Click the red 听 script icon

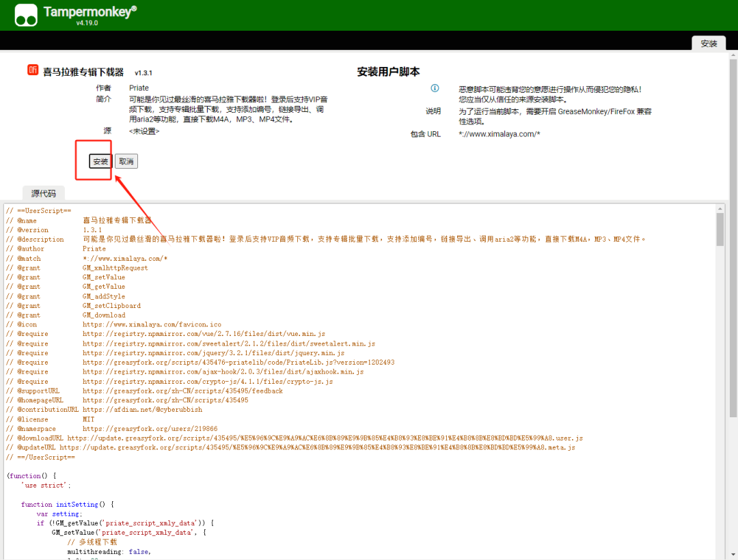tap(33, 70)
